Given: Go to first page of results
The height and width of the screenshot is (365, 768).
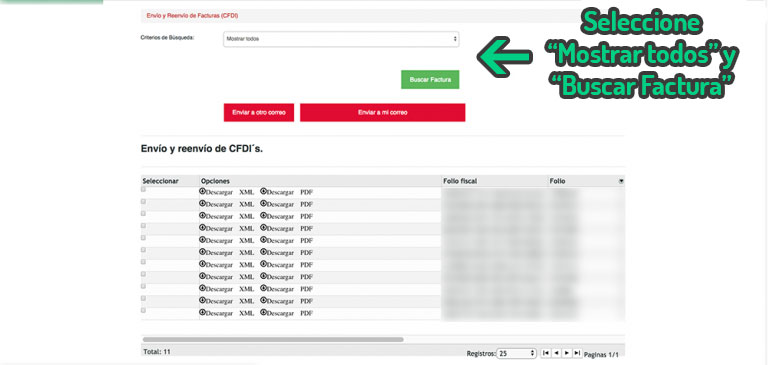Looking at the screenshot, I should coord(546,353).
